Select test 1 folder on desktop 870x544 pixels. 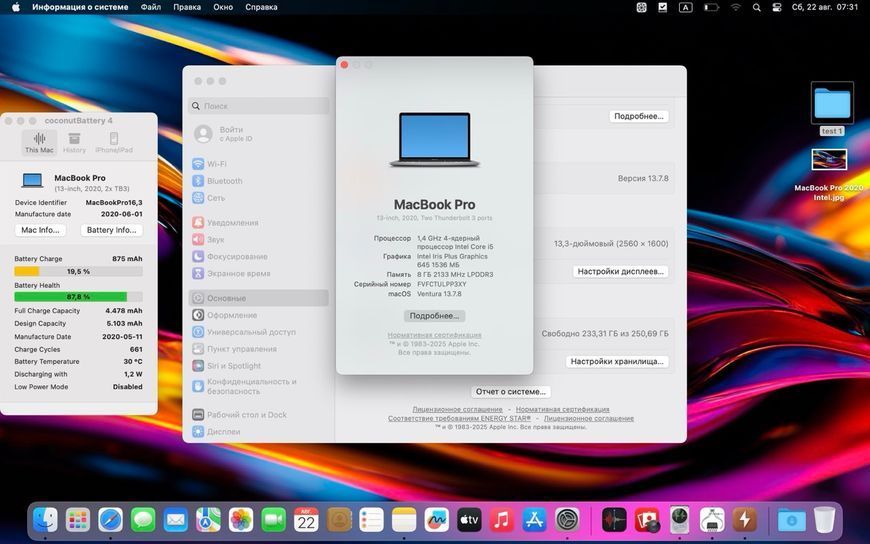832,108
